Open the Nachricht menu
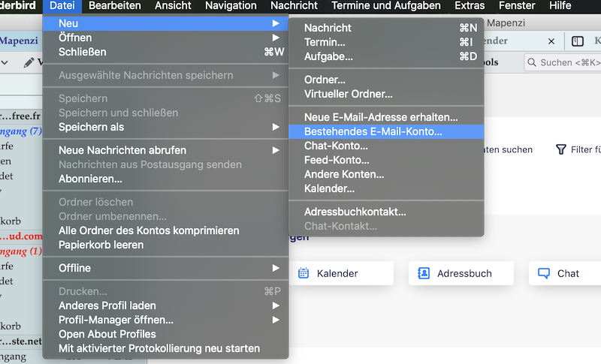 click(x=294, y=6)
